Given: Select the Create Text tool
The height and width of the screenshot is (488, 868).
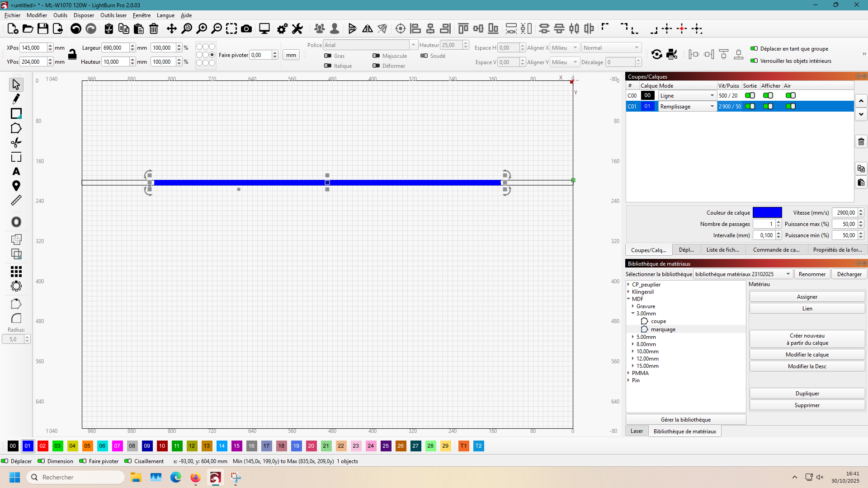Looking at the screenshot, I should pos(16,171).
